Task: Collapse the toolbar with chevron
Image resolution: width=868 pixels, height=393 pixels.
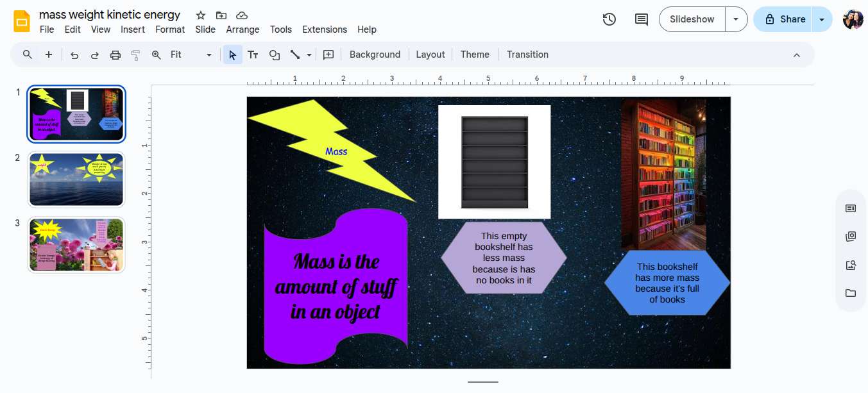Action: click(797, 55)
